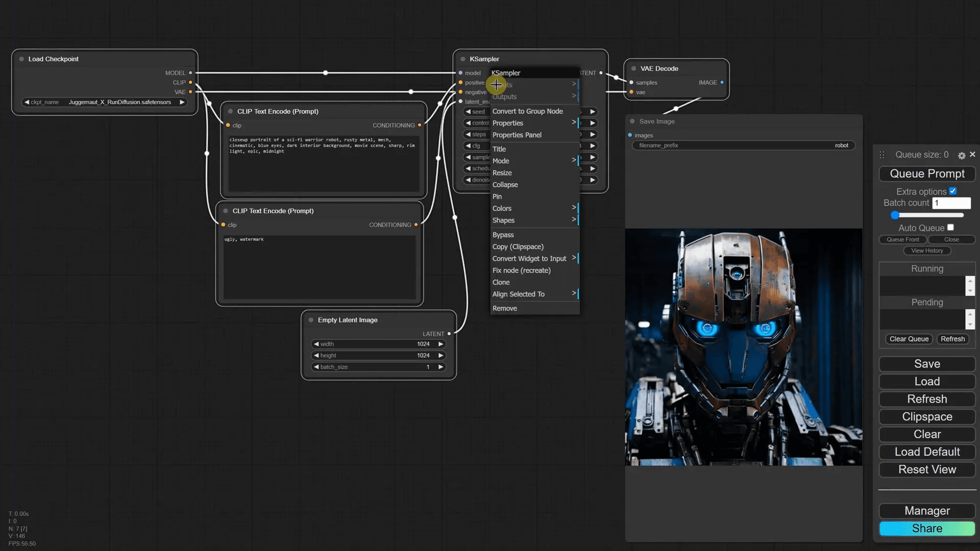Click the collapse dot on VAE Decode node
The width and height of the screenshot is (980, 551).
click(633, 68)
